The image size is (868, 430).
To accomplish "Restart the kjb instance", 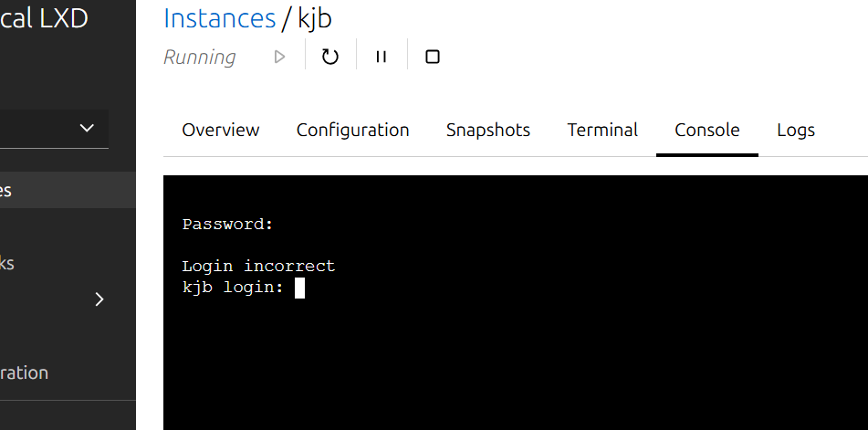I will [x=330, y=57].
